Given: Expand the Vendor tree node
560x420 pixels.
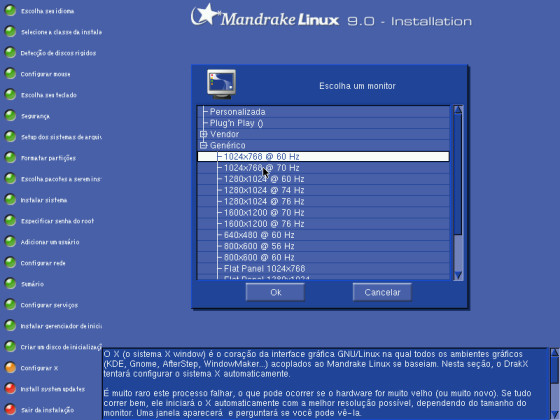Looking at the screenshot, I should click(x=204, y=134).
